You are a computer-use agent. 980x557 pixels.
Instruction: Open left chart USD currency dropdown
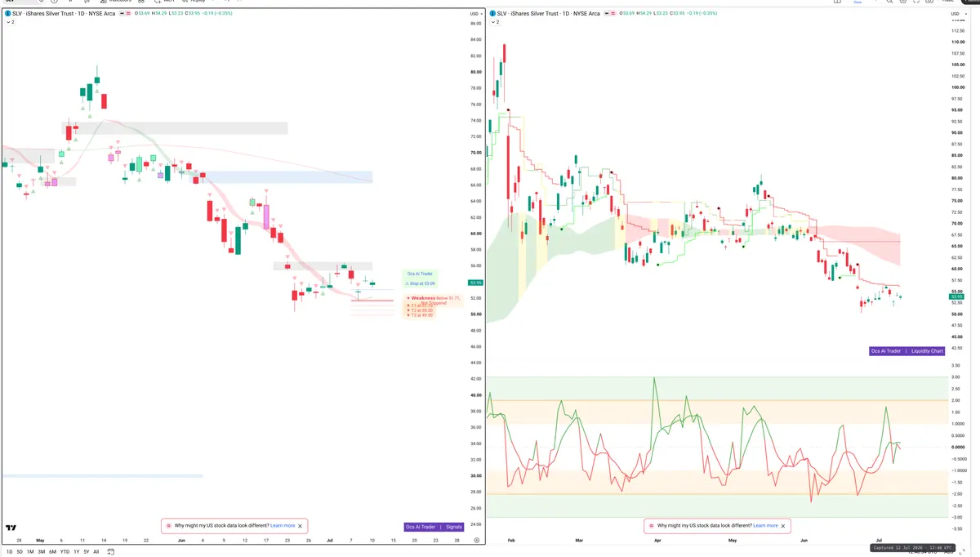475,14
